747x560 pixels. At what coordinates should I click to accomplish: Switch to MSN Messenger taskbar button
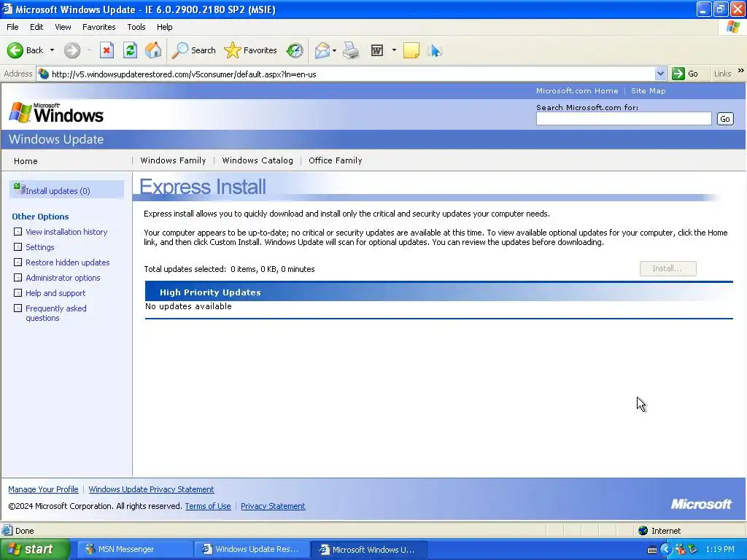click(x=134, y=550)
